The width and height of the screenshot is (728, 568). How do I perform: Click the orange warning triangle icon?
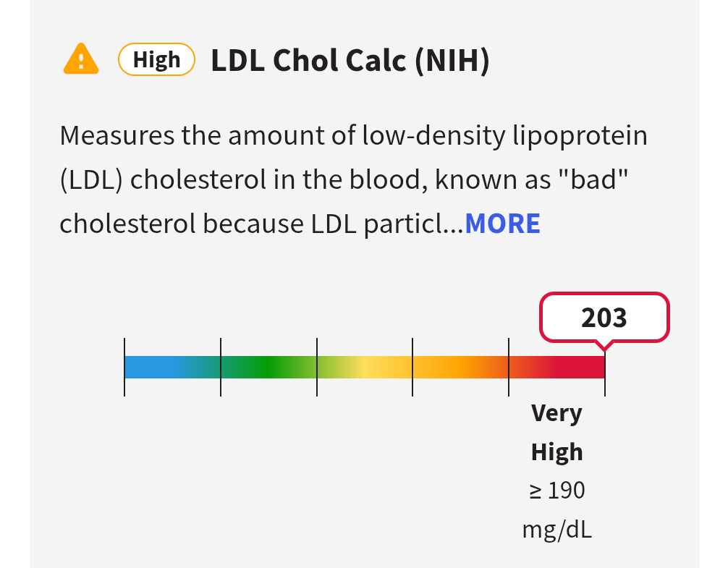point(81,59)
